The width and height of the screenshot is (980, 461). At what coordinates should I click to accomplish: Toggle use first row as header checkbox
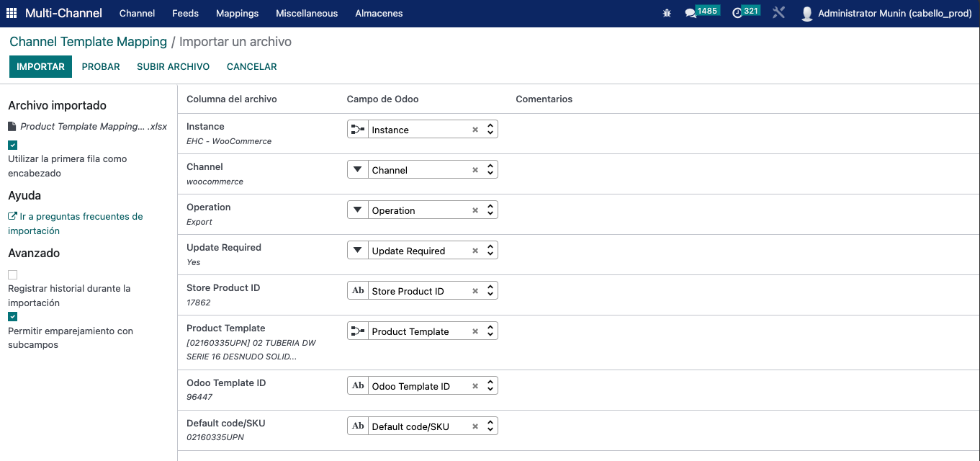tap(13, 145)
